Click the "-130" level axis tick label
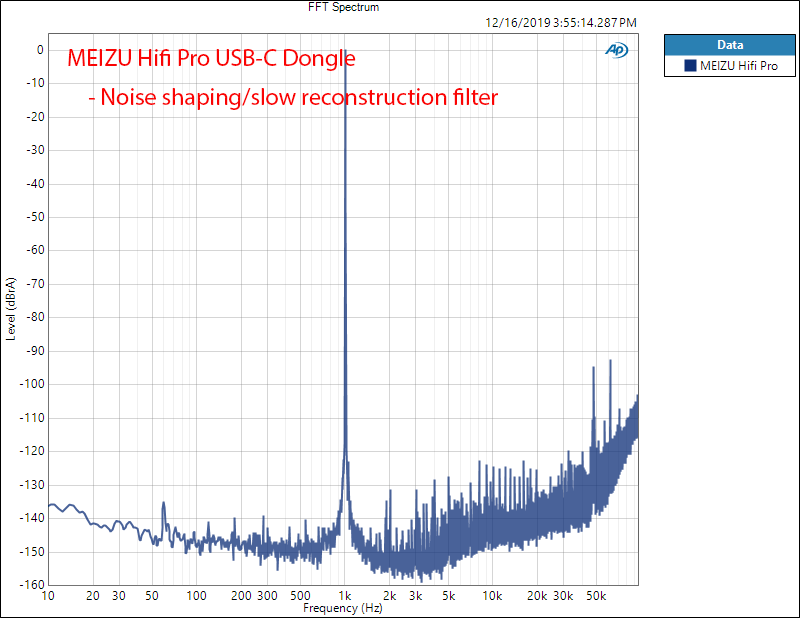The height and width of the screenshot is (618, 800). tap(32, 484)
